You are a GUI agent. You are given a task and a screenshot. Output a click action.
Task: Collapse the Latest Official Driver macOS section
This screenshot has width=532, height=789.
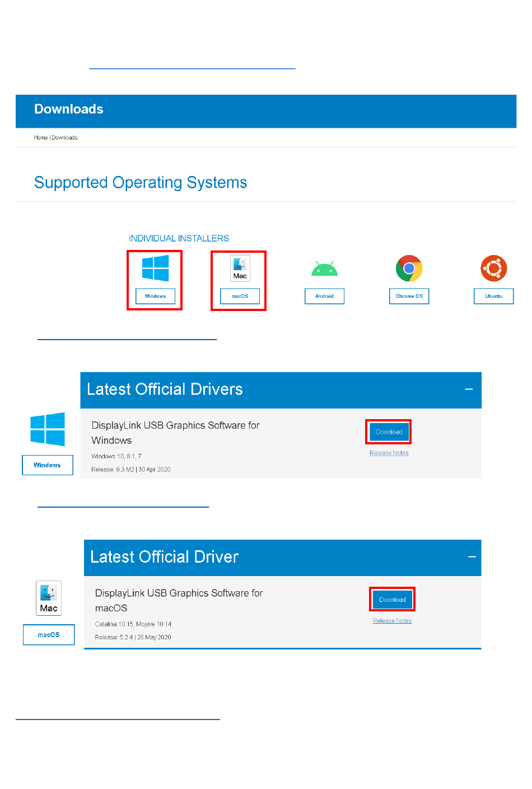[472, 557]
